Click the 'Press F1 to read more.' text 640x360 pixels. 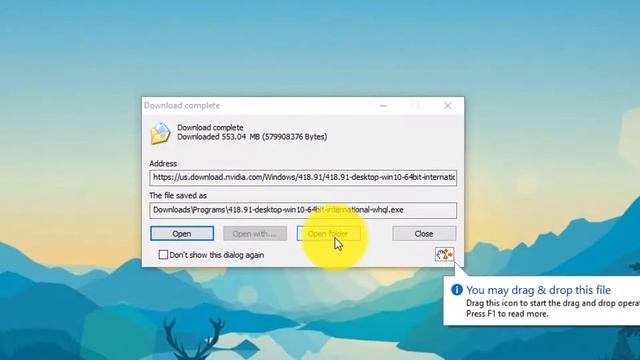(x=507, y=314)
